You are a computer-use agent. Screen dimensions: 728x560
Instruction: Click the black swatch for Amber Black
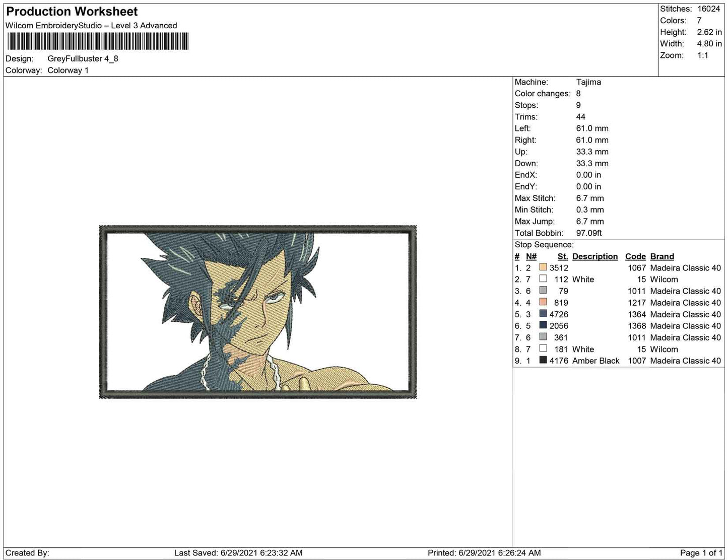(x=543, y=360)
